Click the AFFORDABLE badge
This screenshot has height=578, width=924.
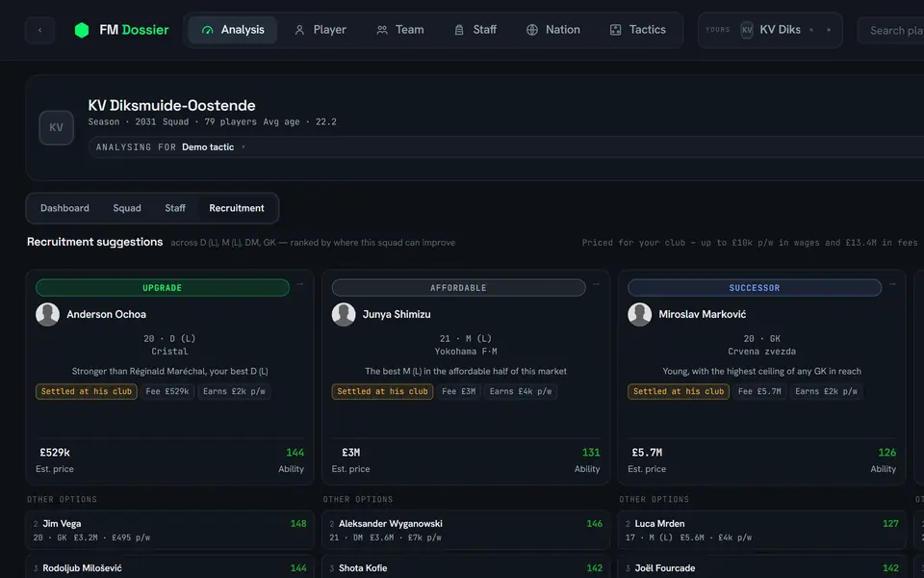pyautogui.click(x=458, y=288)
